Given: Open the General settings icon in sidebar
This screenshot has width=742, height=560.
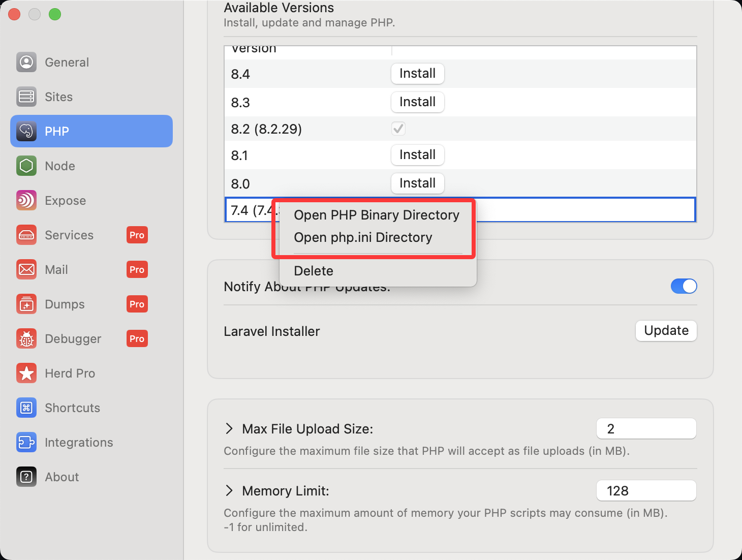Looking at the screenshot, I should coord(26,62).
